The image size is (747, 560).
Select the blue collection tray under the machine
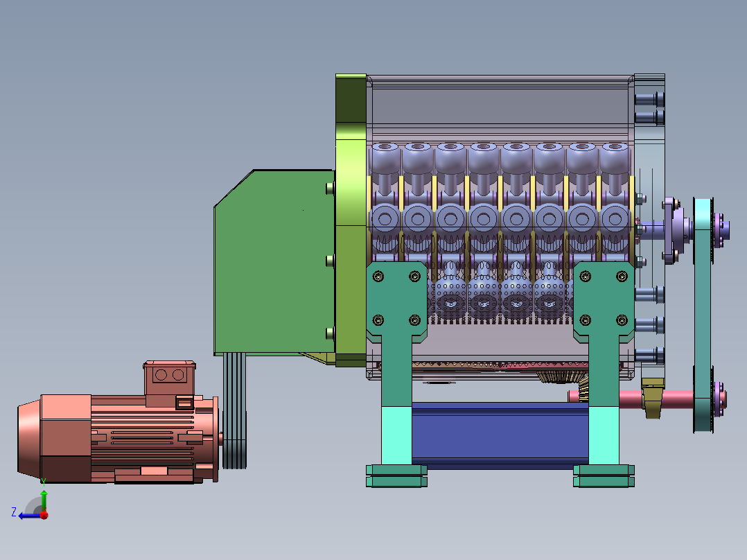tap(500, 436)
